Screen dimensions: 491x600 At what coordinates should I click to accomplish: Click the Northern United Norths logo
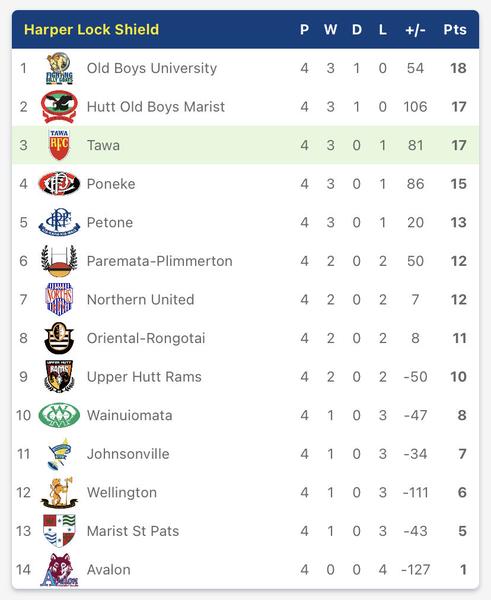pos(59,299)
